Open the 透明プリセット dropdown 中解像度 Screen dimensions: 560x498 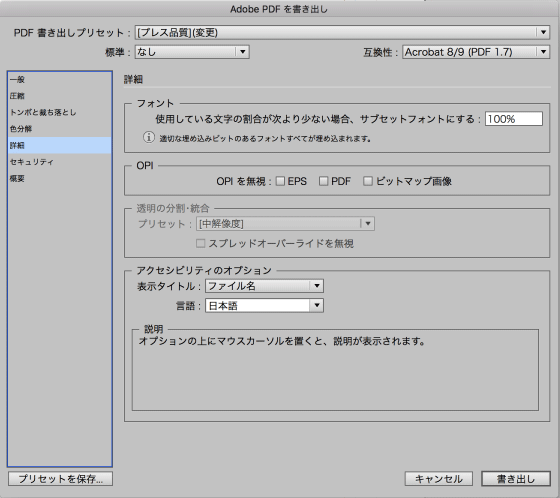(x=285, y=224)
